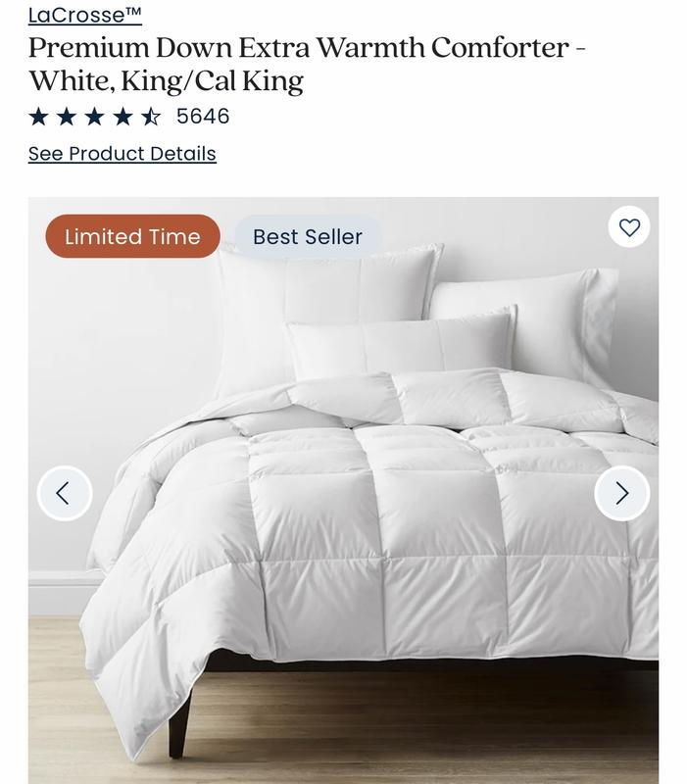Click the third filled rating star
The height and width of the screenshot is (784, 687).
(x=94, y=117)
